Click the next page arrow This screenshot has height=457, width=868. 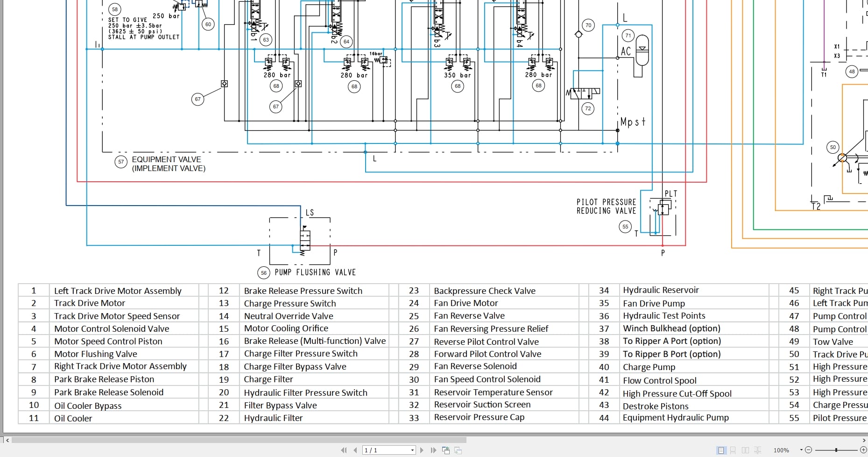[422, 450]
